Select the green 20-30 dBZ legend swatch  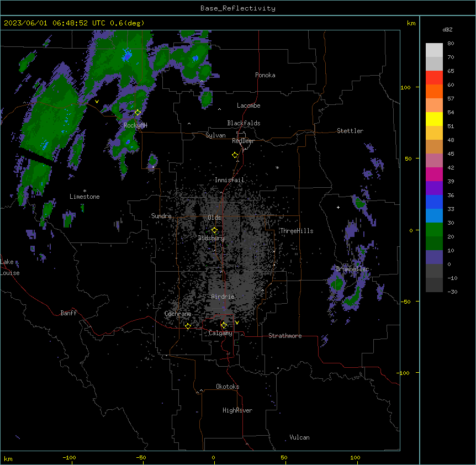[x=434, y=230]
